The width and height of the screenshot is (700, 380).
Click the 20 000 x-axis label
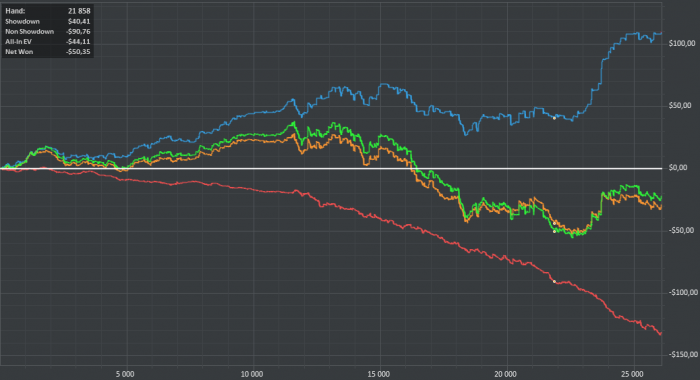[505, 374]
